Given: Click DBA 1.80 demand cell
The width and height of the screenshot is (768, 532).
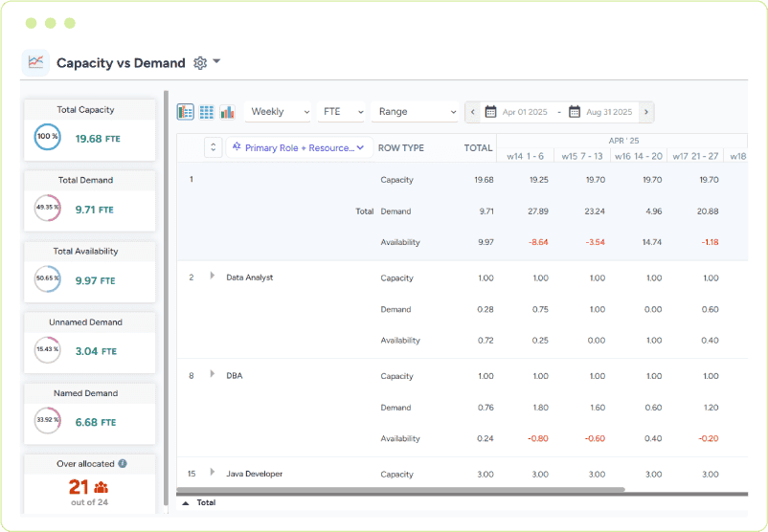Looking at the screenshot, I should pyautogui.click(x=540, y=408).
